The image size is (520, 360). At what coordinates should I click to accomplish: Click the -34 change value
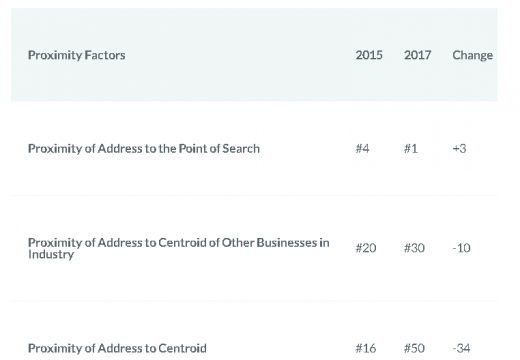(461, 349)
